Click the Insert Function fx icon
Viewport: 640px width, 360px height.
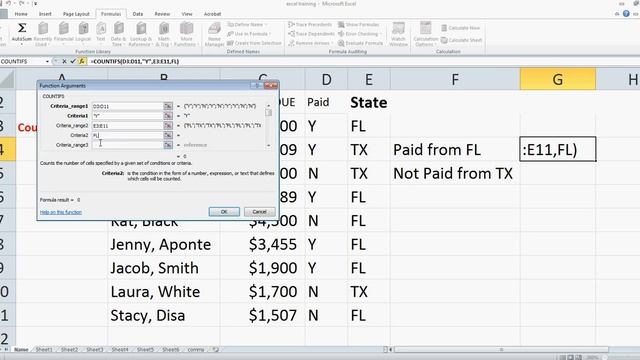point(82,61)
